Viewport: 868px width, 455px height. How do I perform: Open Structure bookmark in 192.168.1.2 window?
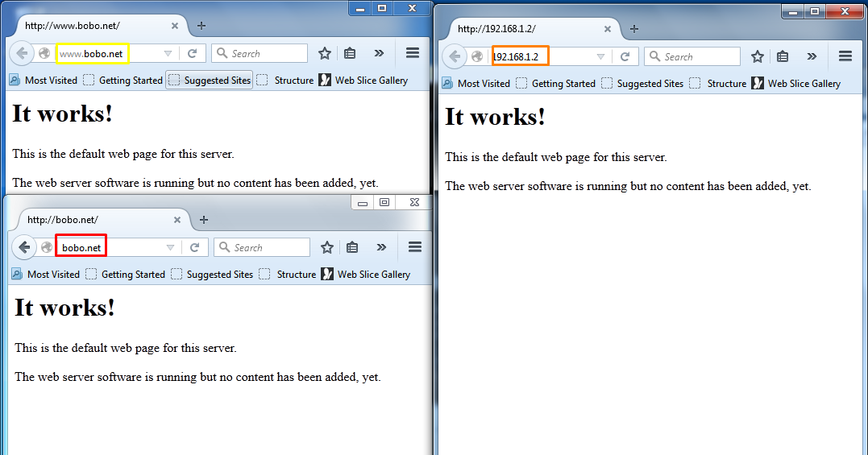click(718, 84)
